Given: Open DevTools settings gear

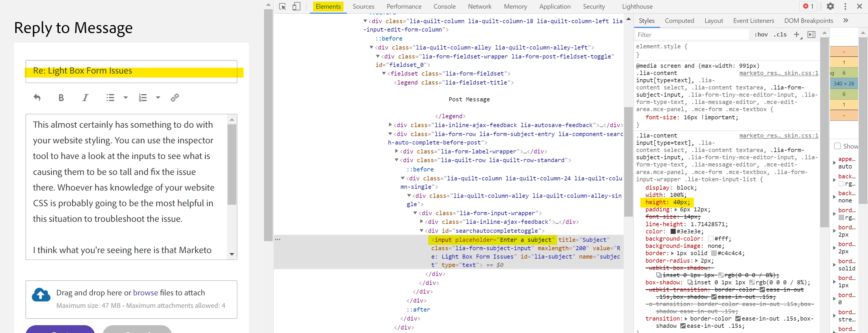Looking at the screenshot, I should coord(830,6).
